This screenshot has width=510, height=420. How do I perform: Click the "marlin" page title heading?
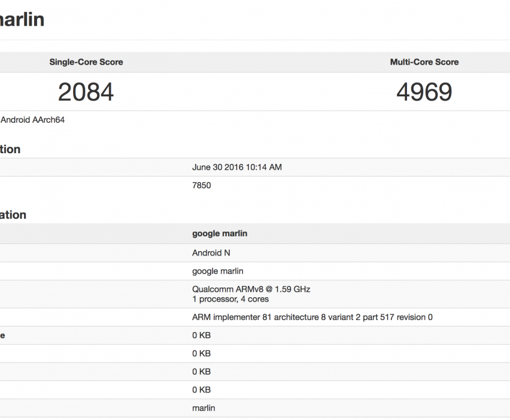[x=22, y=20]
